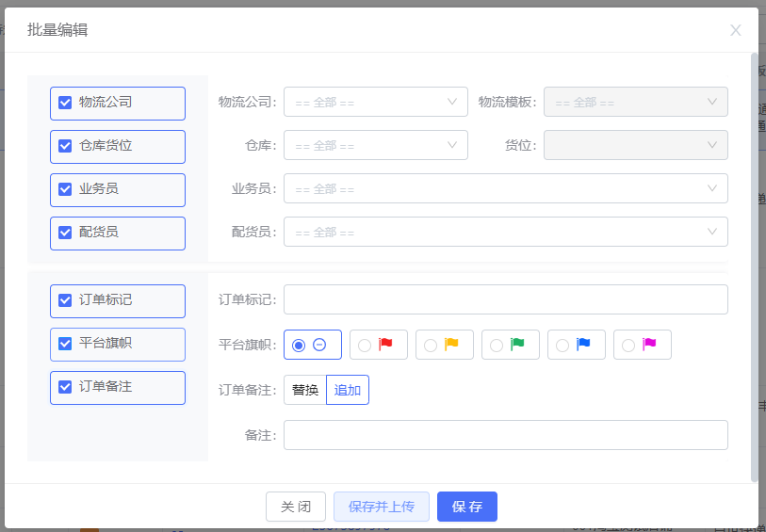
Task: Select the no-flag radio button
Action: 299,346
